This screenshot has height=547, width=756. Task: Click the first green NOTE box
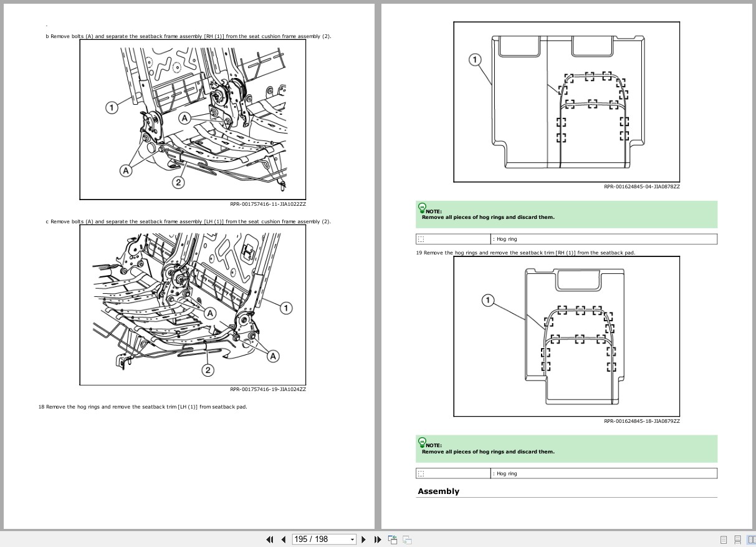[567, 214]
